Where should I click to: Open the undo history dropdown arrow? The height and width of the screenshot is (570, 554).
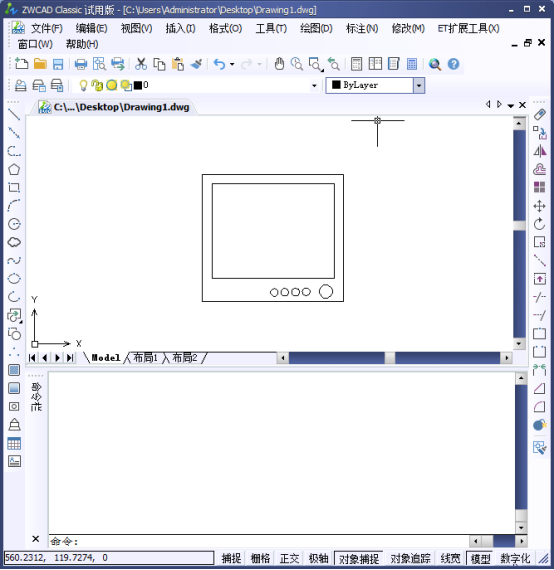232,64
